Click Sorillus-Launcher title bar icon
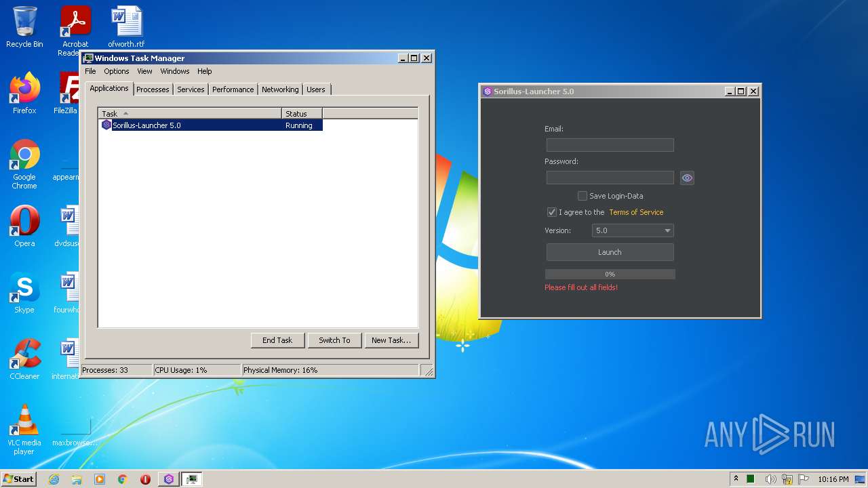This screenshot has width=868, height=488. (487, 91)
